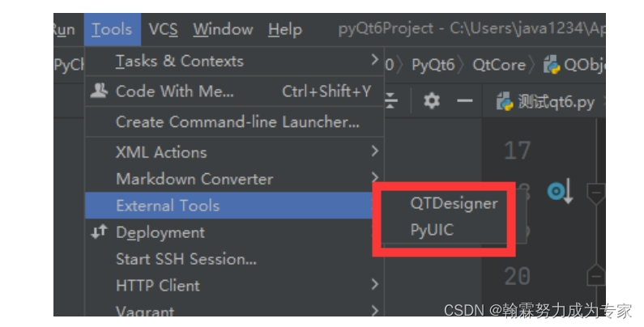Image resolution: width=644 pixels, height=327 pixels.
Task: Click line number 20 in gutter
Action: click(x=517, y=276)
